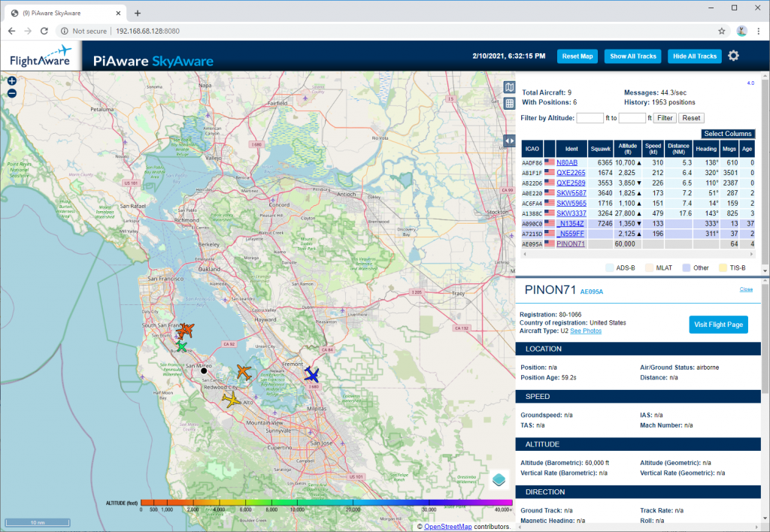Image resolution: width=770 pixels, height=532 pixels.
Task: Select the orange-red aircraft near South San Francisco
Action: (x=185, y=331)
